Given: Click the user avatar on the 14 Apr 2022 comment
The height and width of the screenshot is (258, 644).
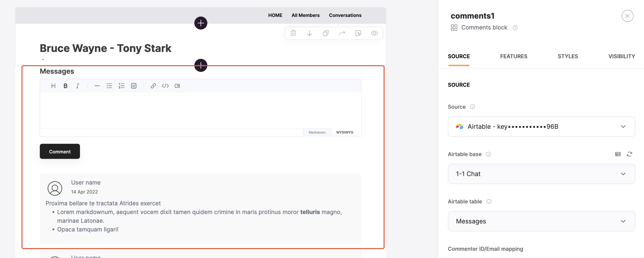Looking at the screenshot, I should (x=55, y=188).
